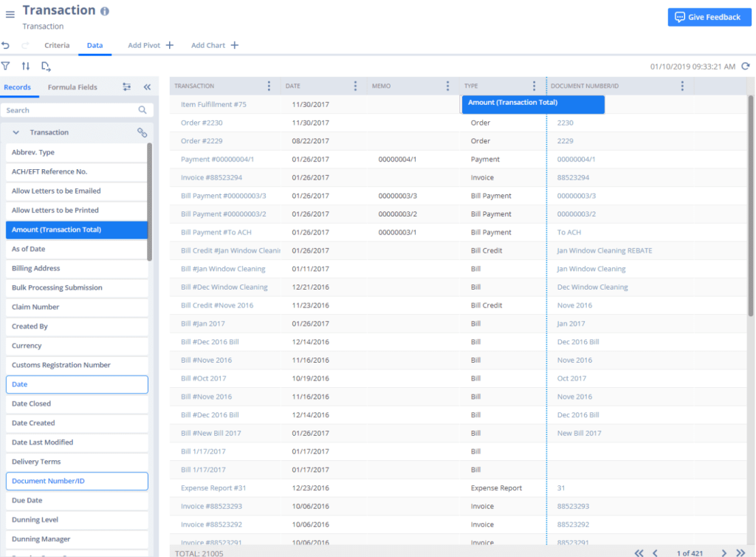Select Customs Registration Number field
Viewport: 756px width, 557px height.
(x=77, y=365)
